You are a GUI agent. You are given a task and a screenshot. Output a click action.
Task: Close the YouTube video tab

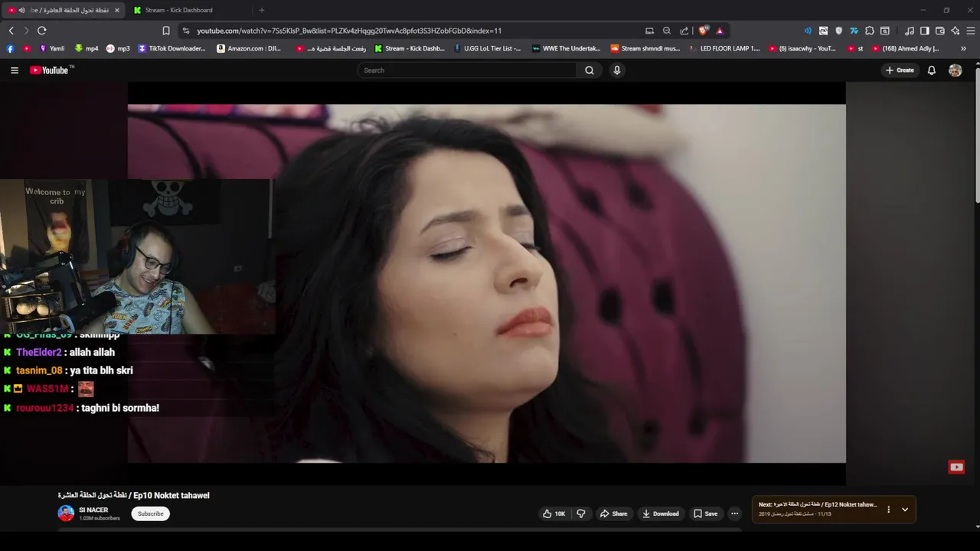pos(116,10)
